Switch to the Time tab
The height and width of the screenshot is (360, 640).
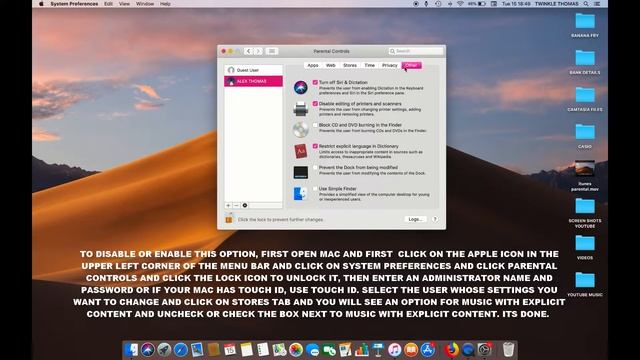click(x=370, y=65)
